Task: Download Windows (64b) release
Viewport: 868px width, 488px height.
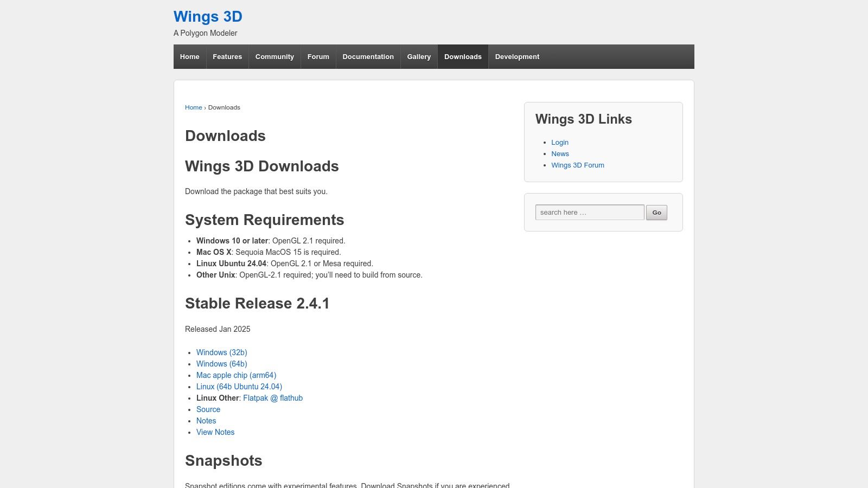Action: 221,364
